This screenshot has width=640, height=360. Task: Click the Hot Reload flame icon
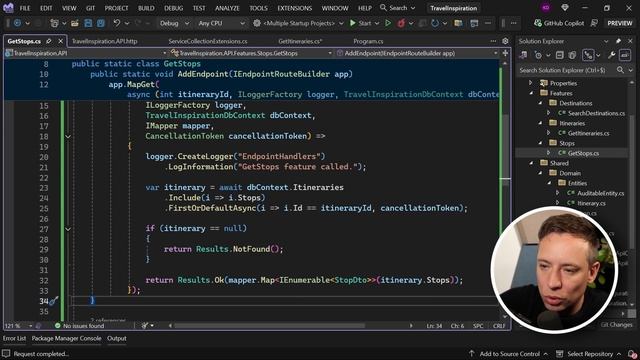point(401,23)
